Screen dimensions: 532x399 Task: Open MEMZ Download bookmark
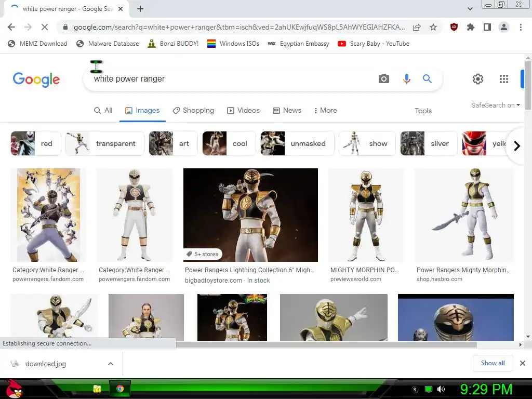(x=37, y=44)
